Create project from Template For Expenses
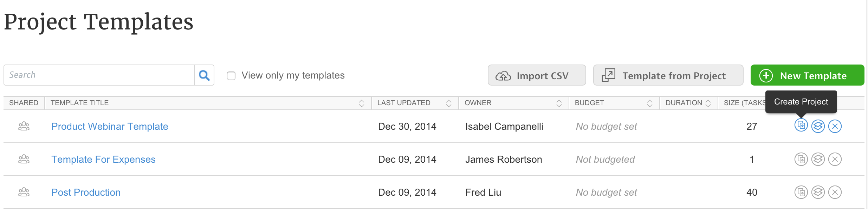The width and height of the screenshot is (868, 209). (801, 159)
